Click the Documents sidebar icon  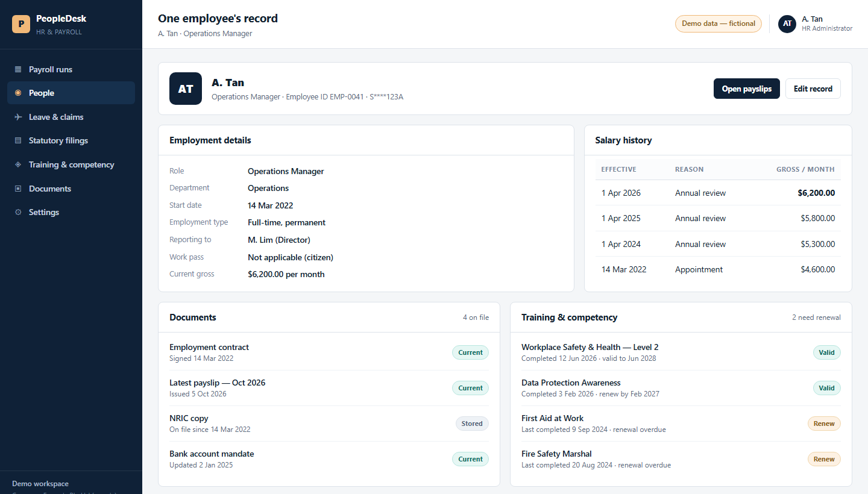click(18, 189)
